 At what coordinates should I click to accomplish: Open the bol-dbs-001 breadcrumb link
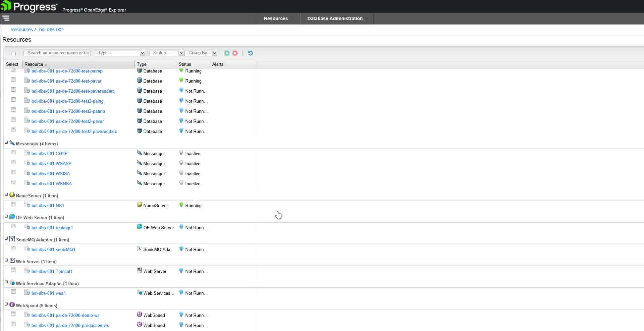click(x=51, y=30)
